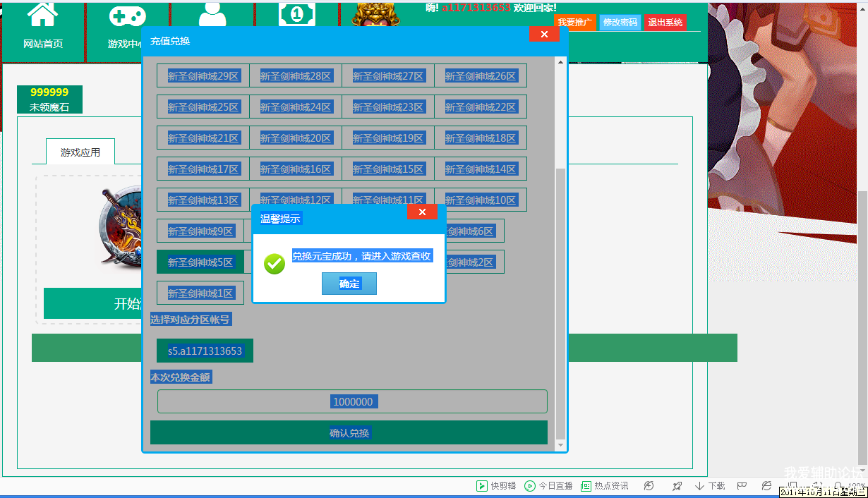Viewport: 868px width, 498px height.
Task: Open 游戏中心 via the gamepad icon
Action: pyautogui.click(x=128, y=16)
